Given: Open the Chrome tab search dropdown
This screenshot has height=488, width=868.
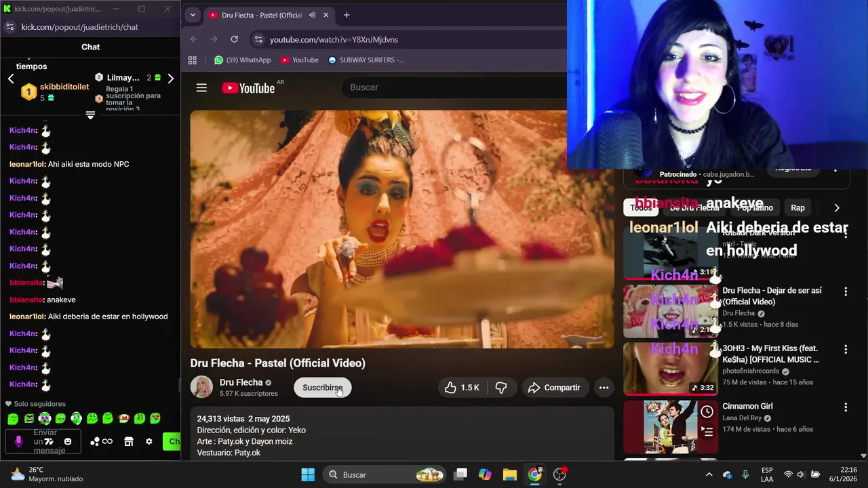Looking at the screenshot, I should click(x=193, y=15).
